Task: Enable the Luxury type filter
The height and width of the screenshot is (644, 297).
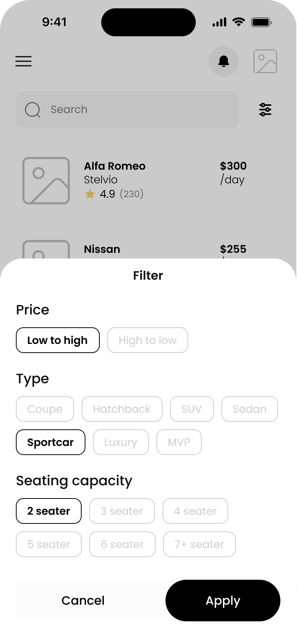Action: 121,442
